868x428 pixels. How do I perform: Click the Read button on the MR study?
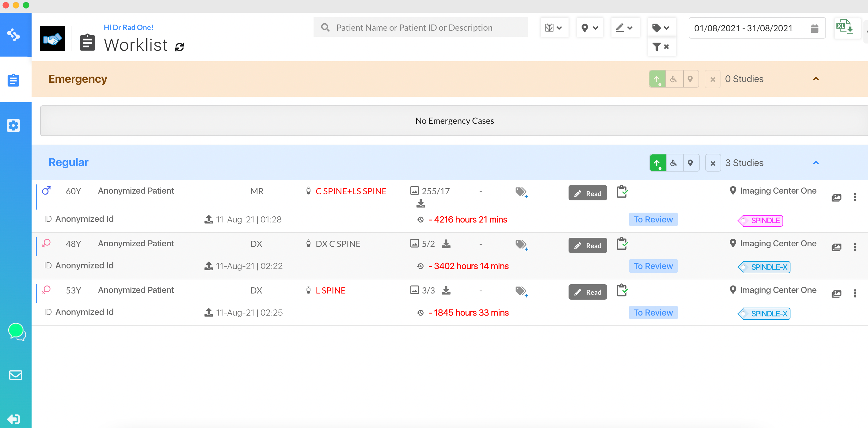pos(587,193)
